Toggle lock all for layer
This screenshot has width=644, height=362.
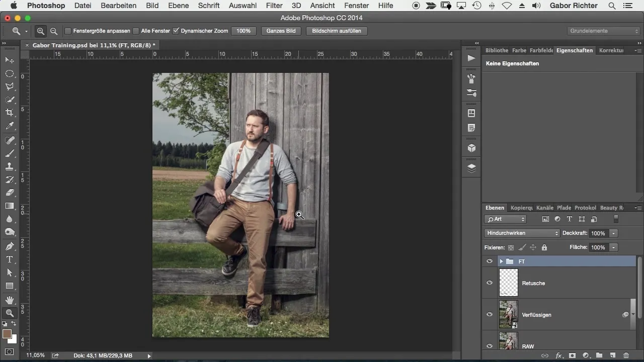coord(544,247)
